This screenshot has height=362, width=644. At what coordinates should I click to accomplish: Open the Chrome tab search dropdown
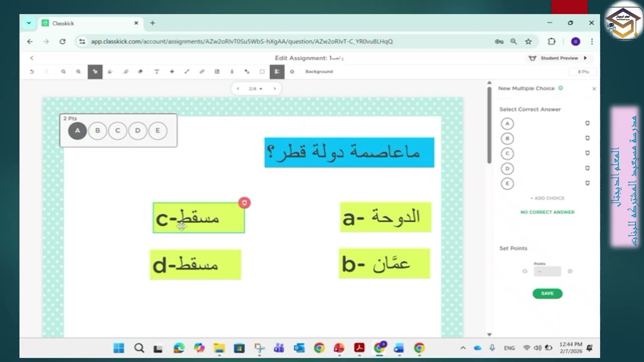click(29, 23)
